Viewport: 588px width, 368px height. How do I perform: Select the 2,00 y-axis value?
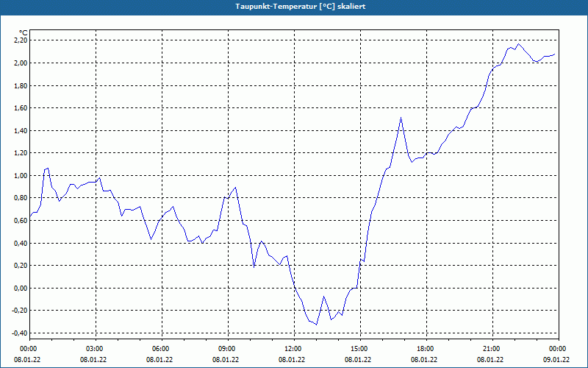click(21, 63)
